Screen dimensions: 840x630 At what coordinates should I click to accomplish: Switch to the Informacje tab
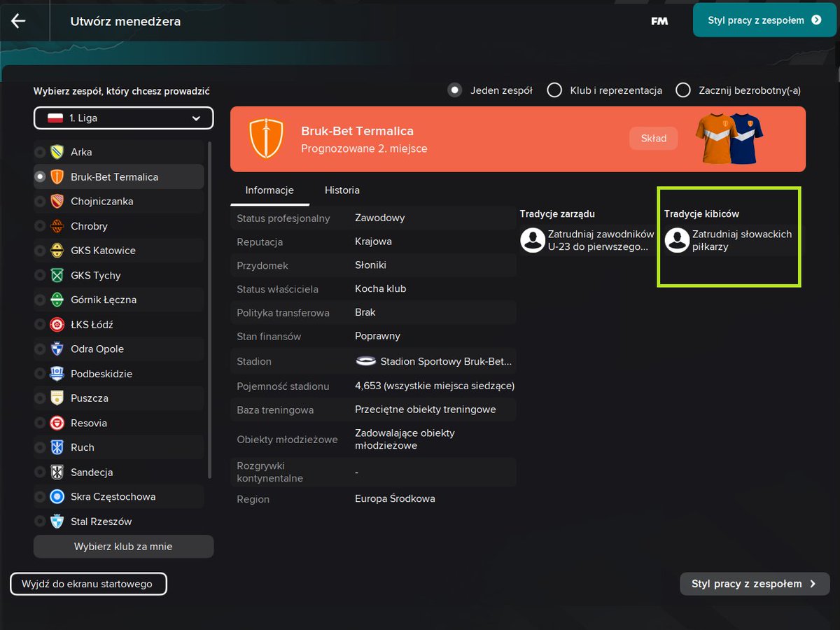pos(269,190)
